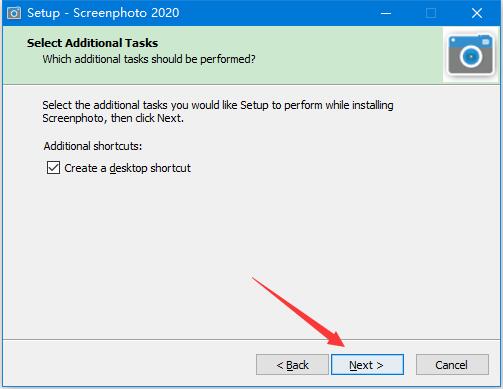Click the Screenphoto icon in title bar

click(14, 13)
